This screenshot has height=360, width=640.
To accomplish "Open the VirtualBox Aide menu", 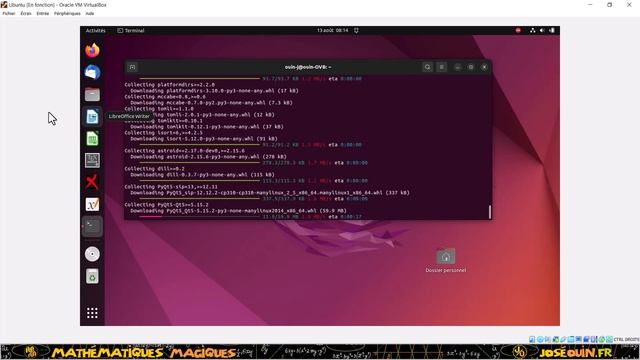I will pos(90,13).
